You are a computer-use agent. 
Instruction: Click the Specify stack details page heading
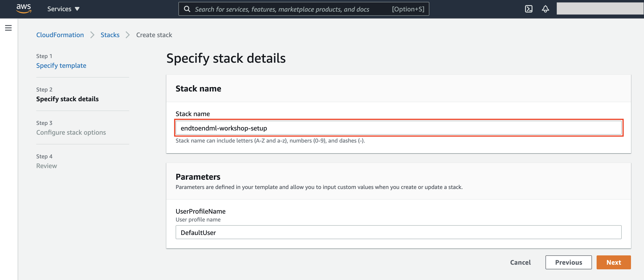click(226, 58)
